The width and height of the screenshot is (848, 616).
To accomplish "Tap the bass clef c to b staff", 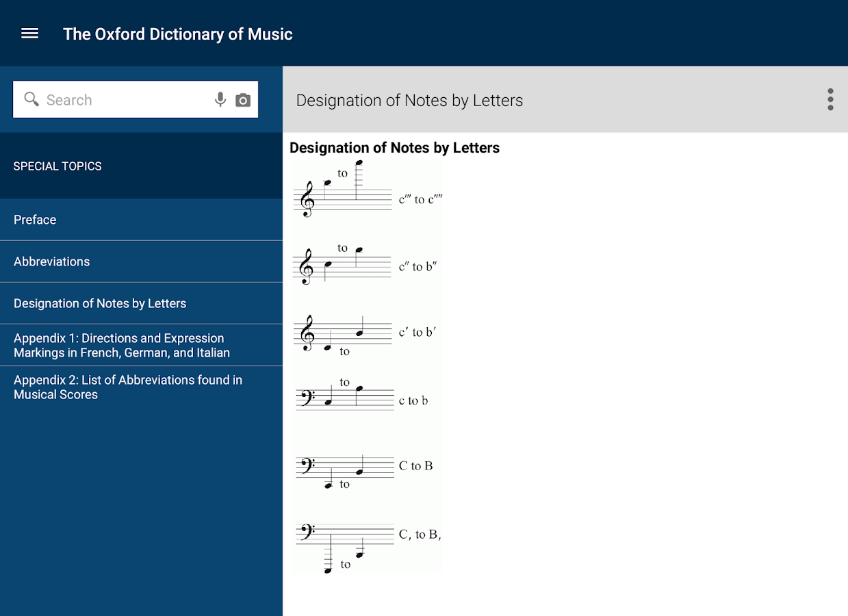I will pos(363,395).
